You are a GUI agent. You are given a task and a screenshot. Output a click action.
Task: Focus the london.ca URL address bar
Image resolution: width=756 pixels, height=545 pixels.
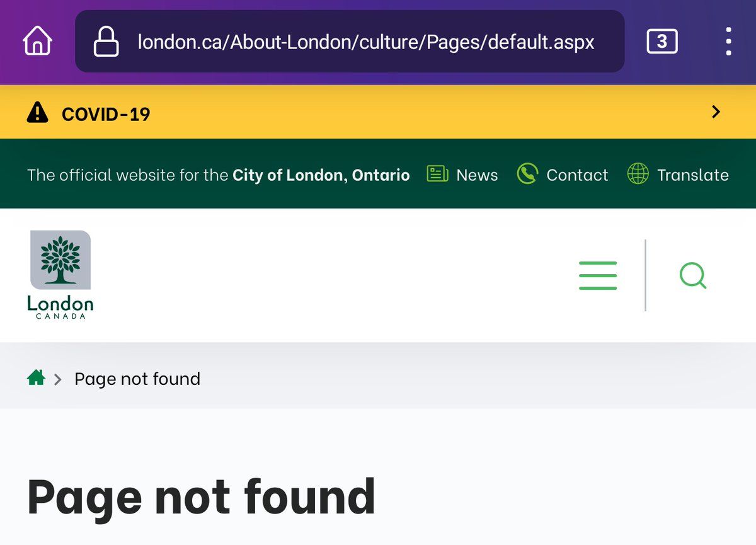pyautogui.click(x=365, y=42)
